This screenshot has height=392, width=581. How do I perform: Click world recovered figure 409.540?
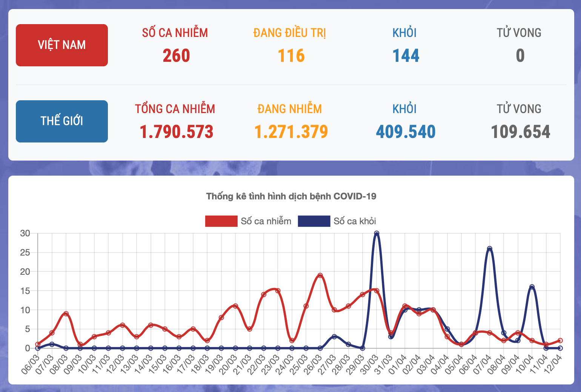click(406, 132)
